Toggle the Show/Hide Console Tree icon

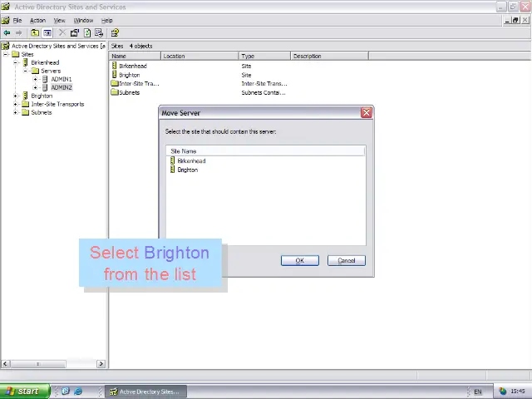[x=47, y=33]
